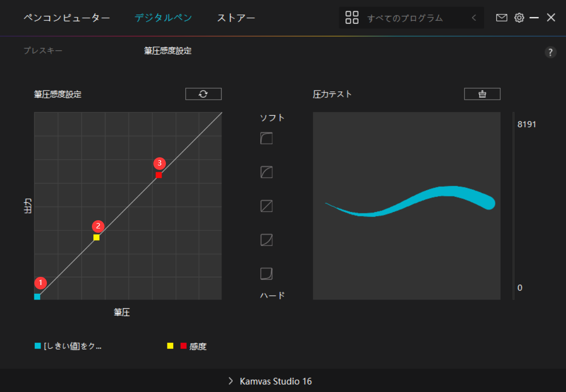The width and height of the screenshot is (566, 392).
Task: Collapse the program list with the left chevron
Action: click(474, 18)
